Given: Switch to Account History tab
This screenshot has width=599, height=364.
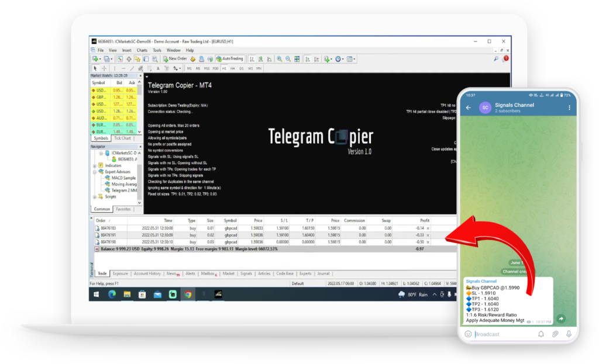Looking at the screenshot, I should 147,273.
